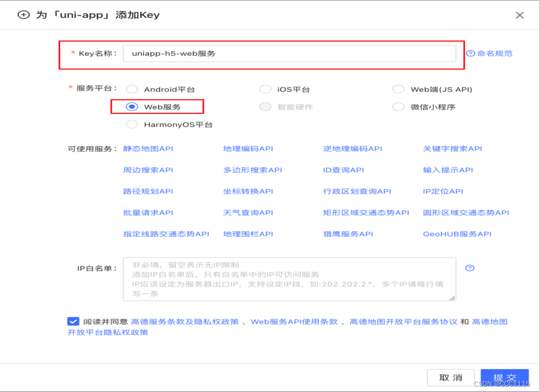Click the 取消 cancel button
Image resolution: width=539 pixels, height=392 pixels.
point(451,378)
